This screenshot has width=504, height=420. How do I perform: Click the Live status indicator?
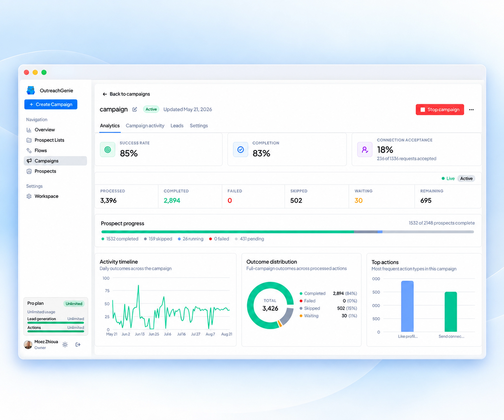click(448, 178)
